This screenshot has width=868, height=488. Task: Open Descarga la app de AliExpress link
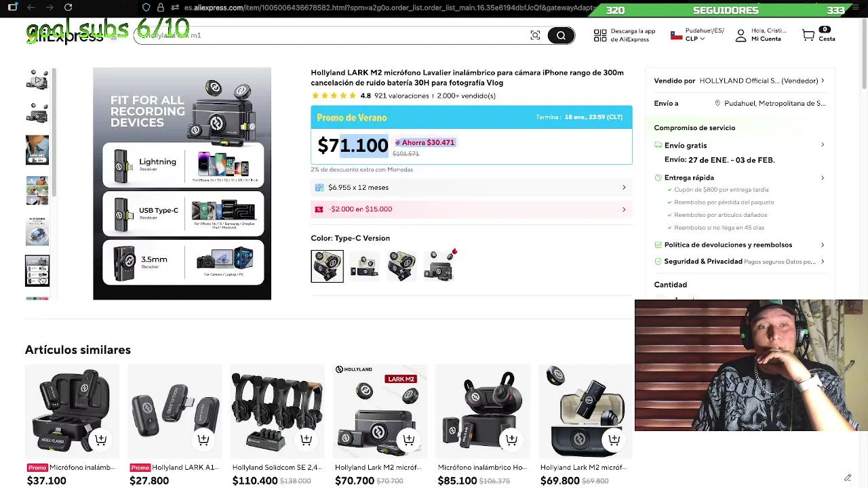point(633,35)
